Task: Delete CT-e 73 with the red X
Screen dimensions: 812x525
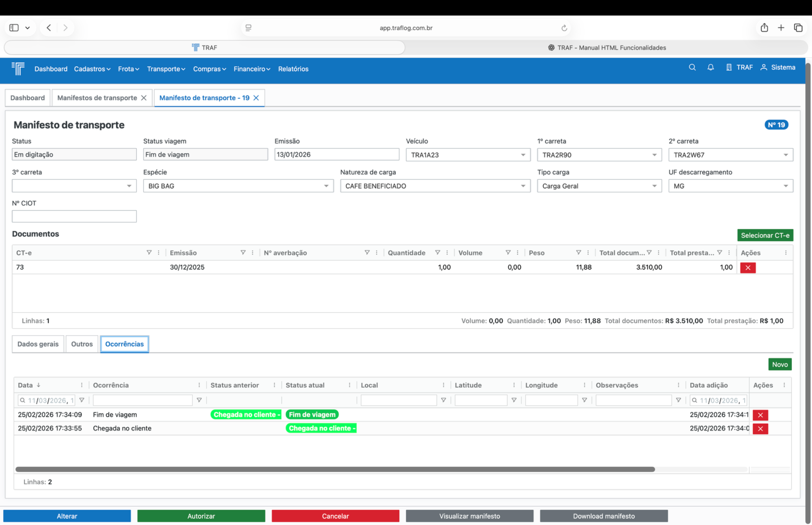Action: [748, 267]
